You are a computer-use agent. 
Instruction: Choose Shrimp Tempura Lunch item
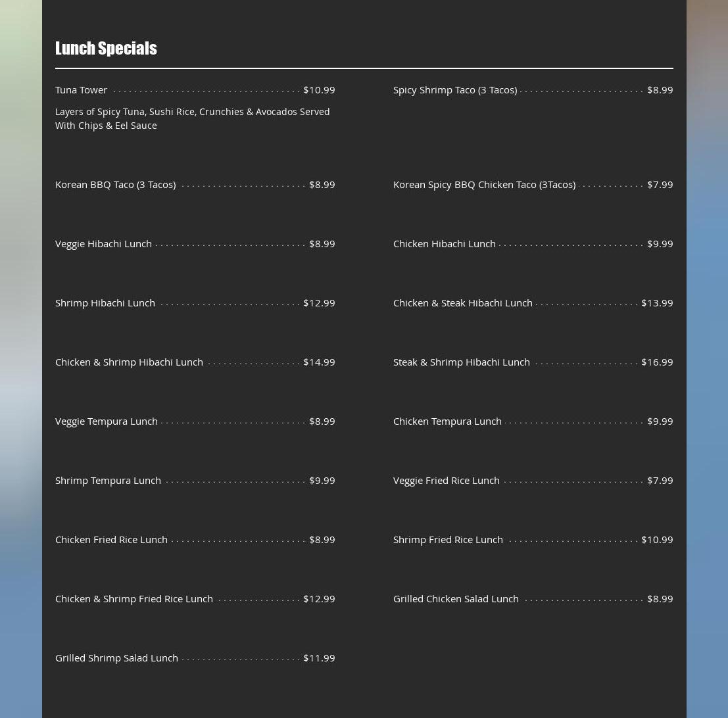(x=108, y=480)
